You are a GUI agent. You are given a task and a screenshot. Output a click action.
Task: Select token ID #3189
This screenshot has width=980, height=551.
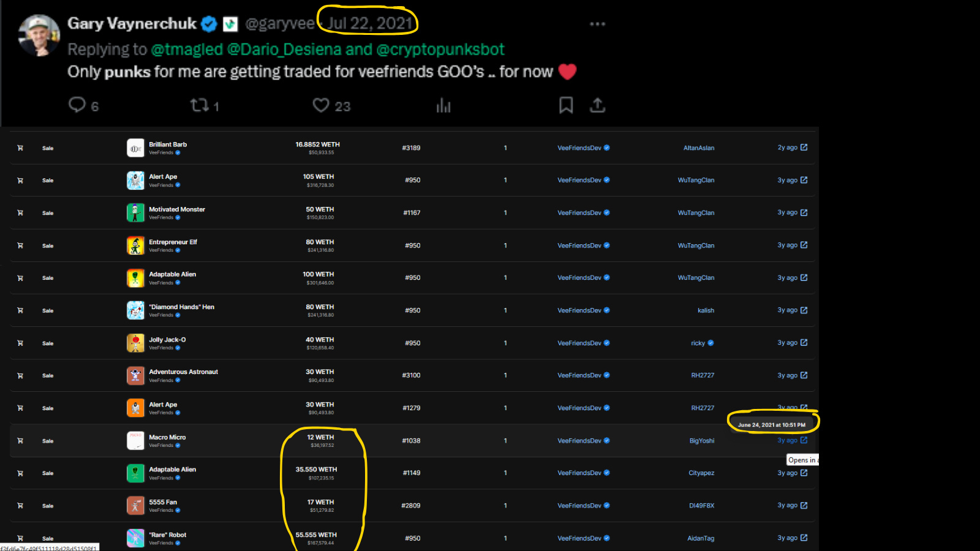point(411,148)
